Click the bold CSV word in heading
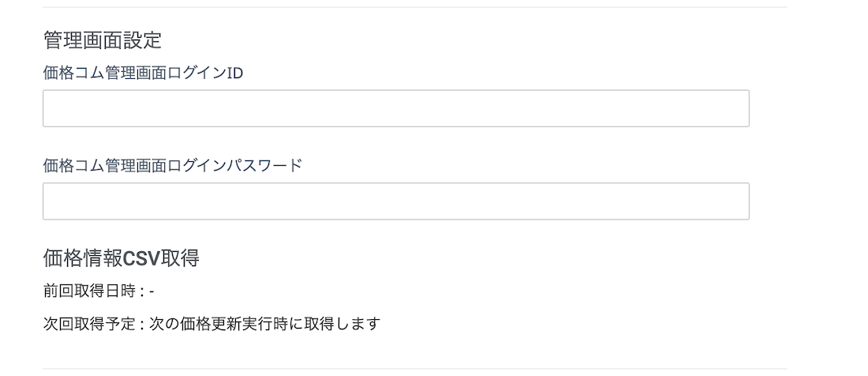The image size is (868, 376). [142, 258]
